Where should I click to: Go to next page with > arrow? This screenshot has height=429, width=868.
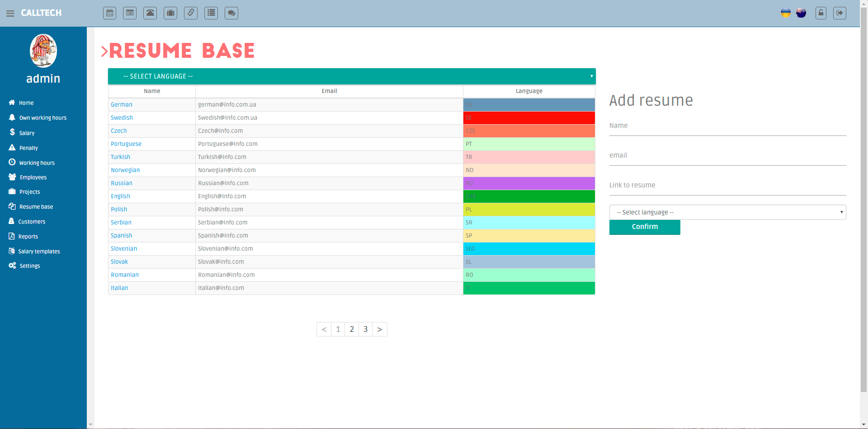coord(380,329)
